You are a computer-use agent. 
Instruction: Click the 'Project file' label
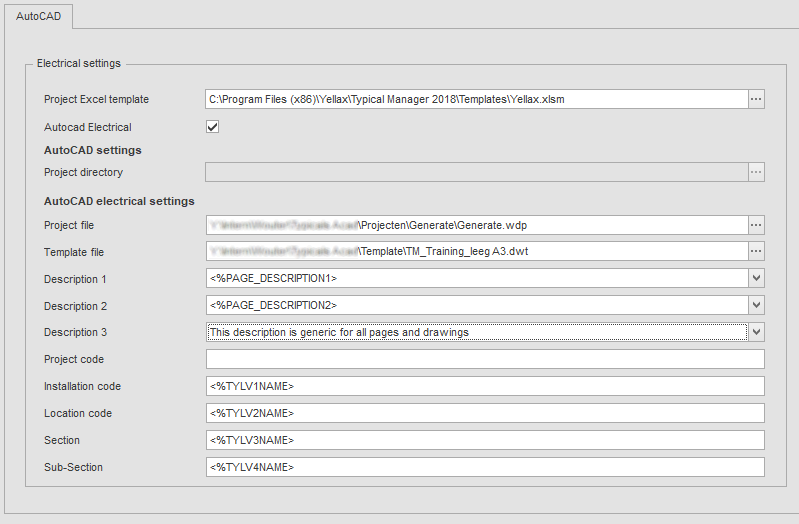tap(69, 225)
